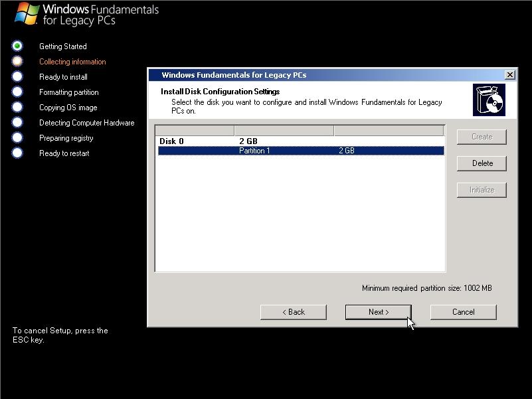532x399 pixels.
Task: Click the 'Install Disk Configuration Settings' heading
Action: click(221, 92)
